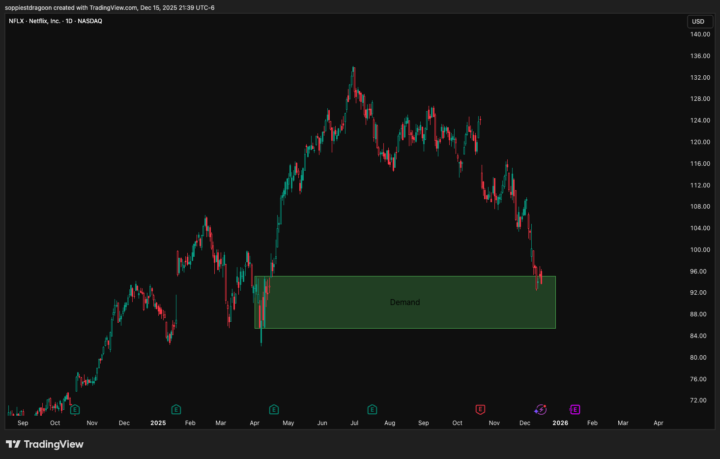Click the Aug label on time axis

click(389, 423)
